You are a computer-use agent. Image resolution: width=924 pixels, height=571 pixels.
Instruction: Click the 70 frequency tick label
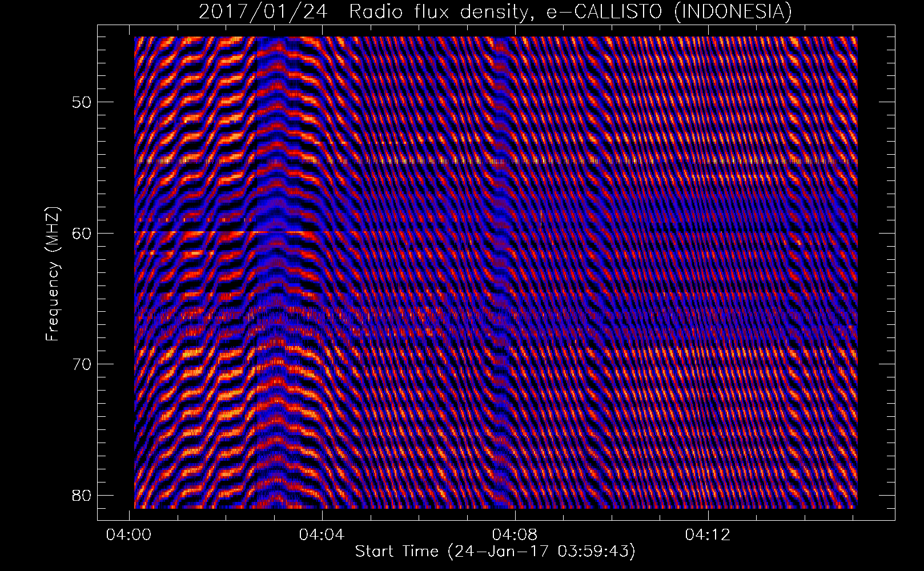[x=82, y=364]
